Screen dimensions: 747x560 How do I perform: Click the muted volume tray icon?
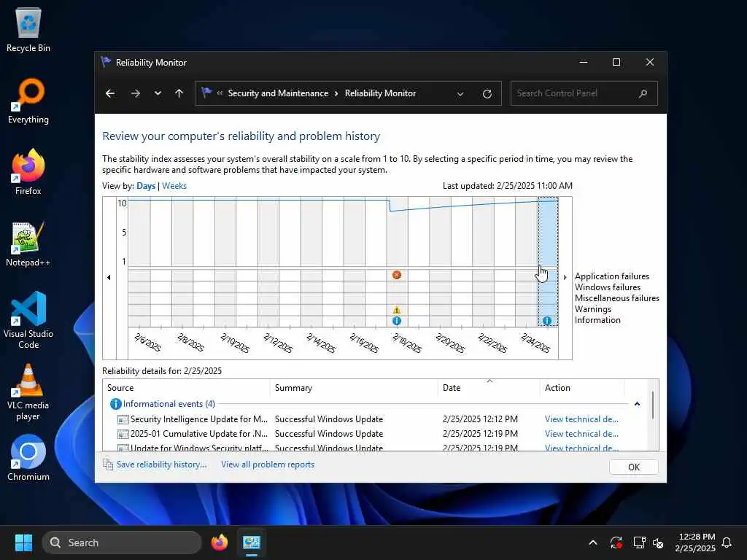tap(658, 542)
